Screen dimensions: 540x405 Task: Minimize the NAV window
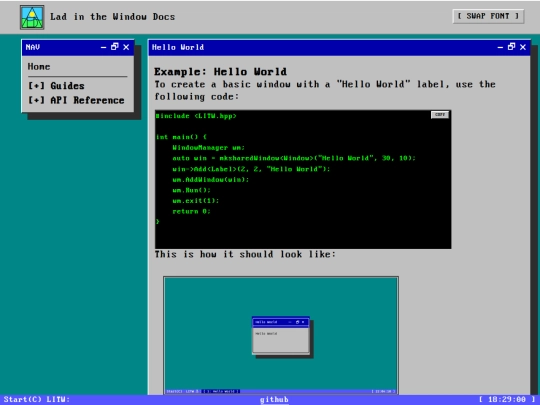pos(103,47)
